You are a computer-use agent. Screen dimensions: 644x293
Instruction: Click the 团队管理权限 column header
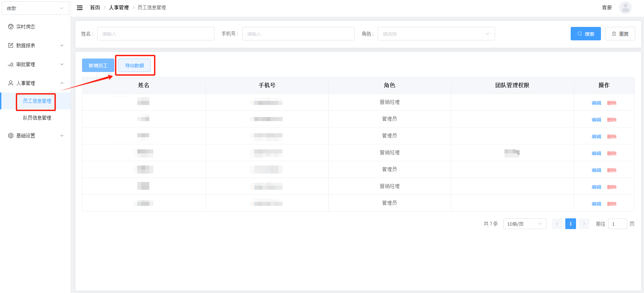point(512,85)
